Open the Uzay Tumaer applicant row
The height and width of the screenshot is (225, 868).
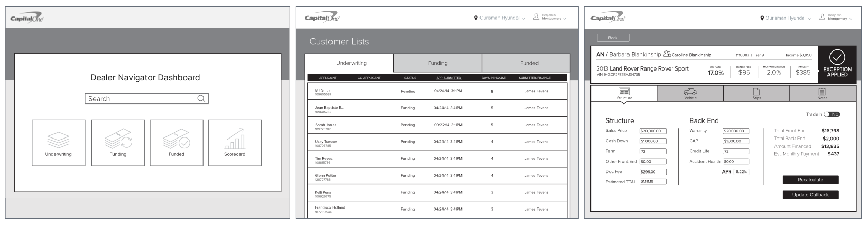(437, 142)
